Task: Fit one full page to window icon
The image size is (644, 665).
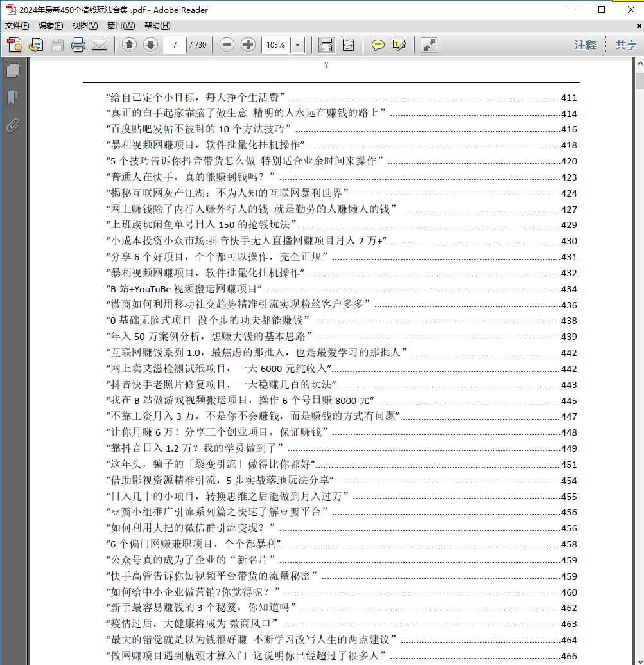Action: coord(348,44)
